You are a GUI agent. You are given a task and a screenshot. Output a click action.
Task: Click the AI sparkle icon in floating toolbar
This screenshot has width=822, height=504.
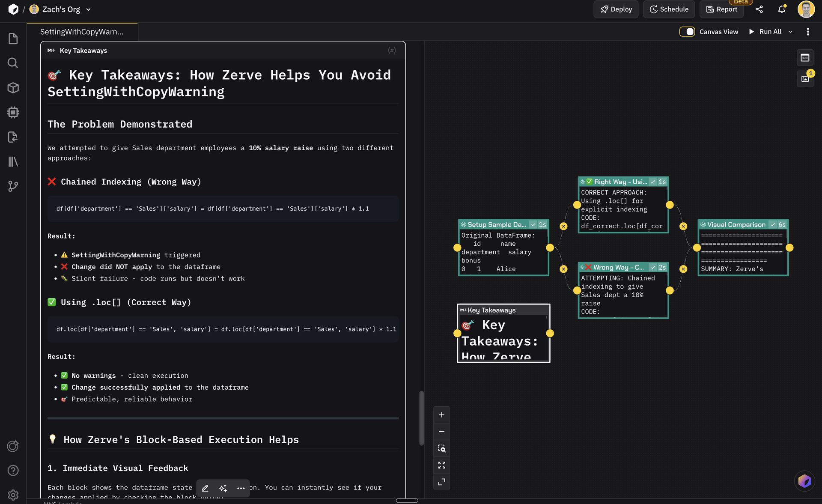(223, 488)
